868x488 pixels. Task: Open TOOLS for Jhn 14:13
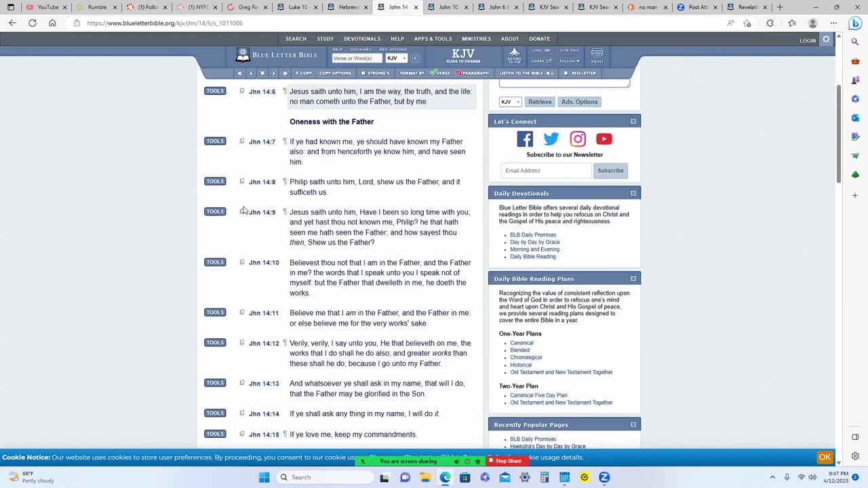point(215,383)
